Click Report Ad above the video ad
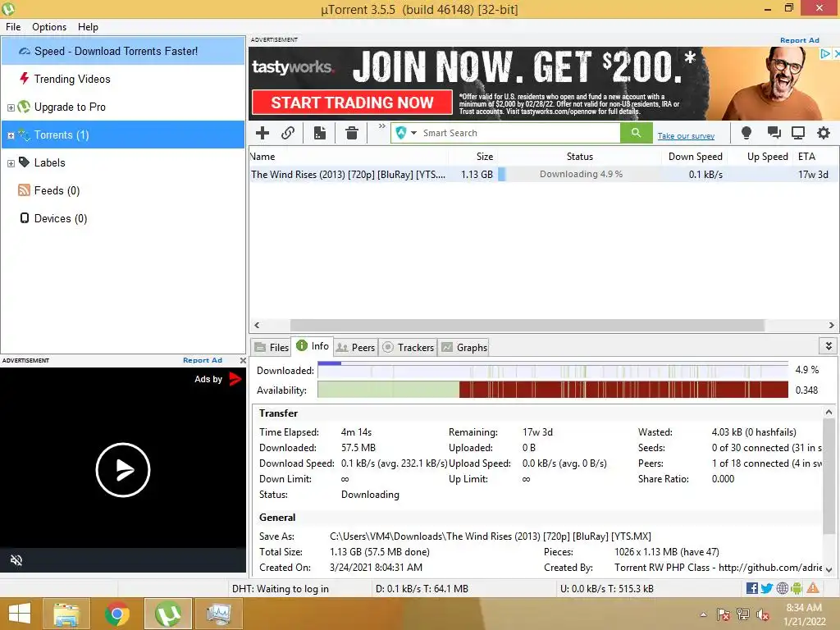The image size is (840, 630). [x=202, y=361]
